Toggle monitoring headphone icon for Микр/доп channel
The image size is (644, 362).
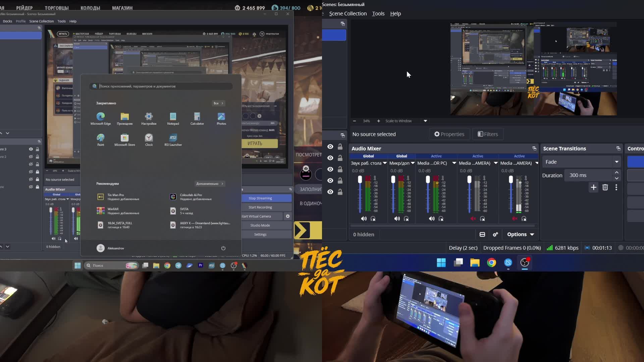(406, 219)
